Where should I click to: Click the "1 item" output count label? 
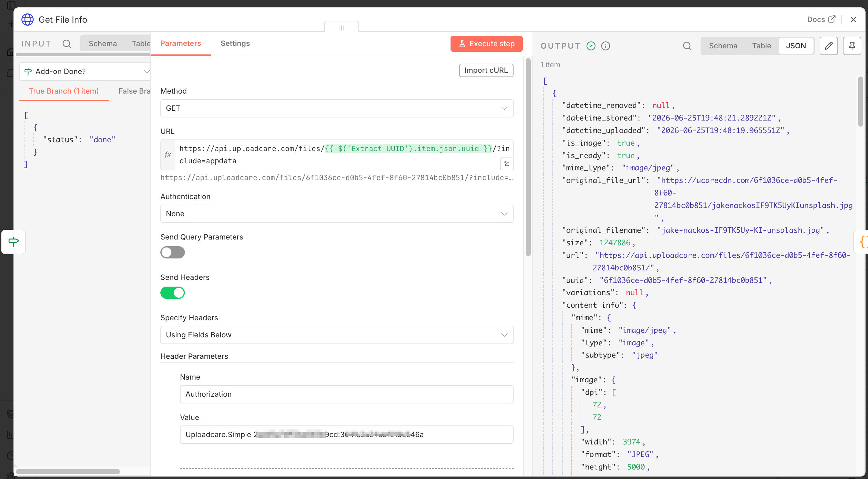tap(550, 65)
